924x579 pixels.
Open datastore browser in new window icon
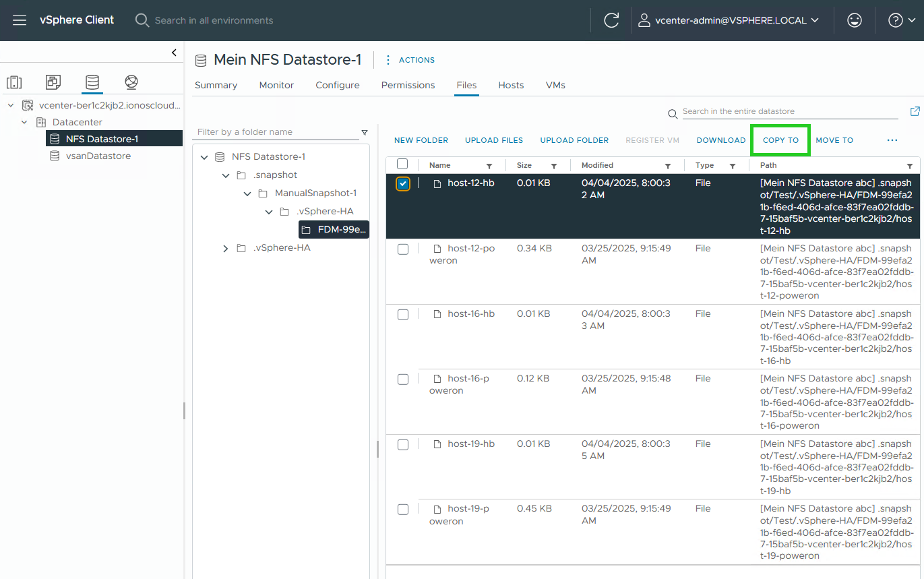point(915,111)
